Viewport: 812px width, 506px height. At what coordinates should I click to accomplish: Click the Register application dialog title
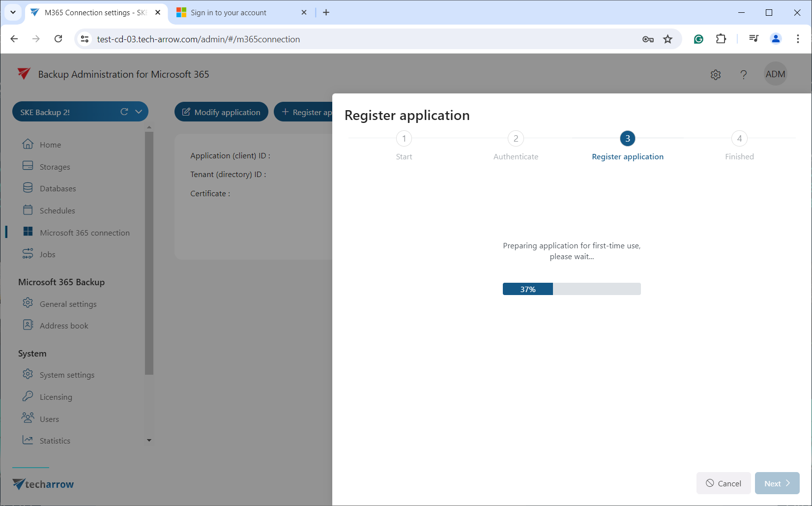[x=407, y=115]
